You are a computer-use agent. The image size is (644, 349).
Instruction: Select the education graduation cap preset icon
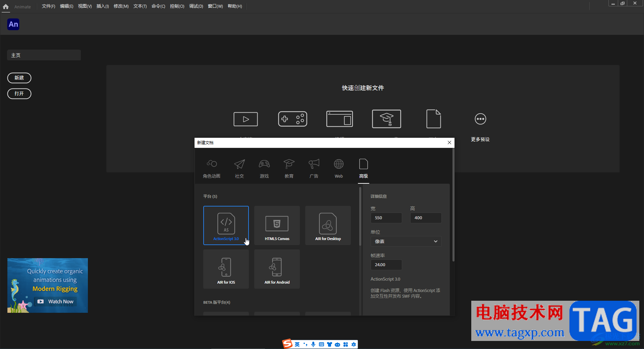[386, 119]
